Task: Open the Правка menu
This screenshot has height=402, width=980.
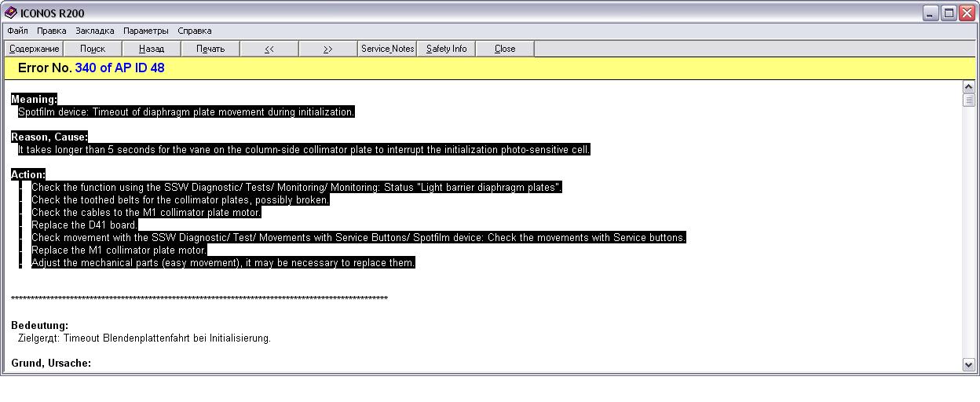Action: click(52, 31)
